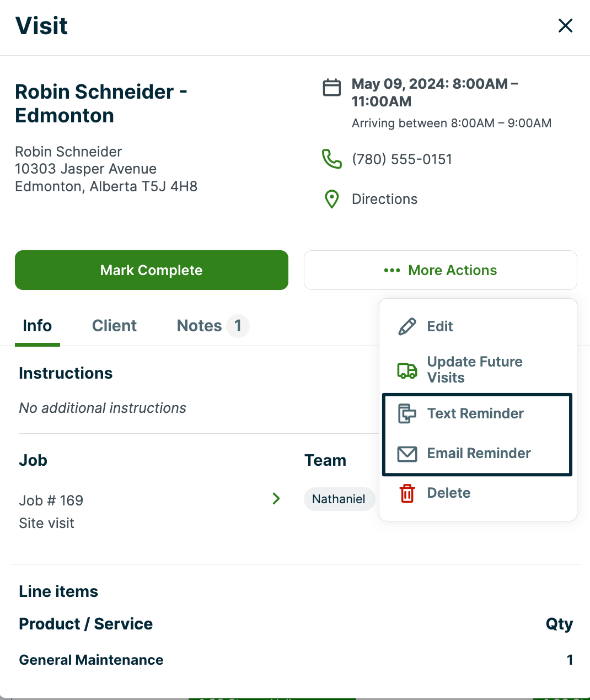
Task: Open the Directions link
Action: coord(384,199)
